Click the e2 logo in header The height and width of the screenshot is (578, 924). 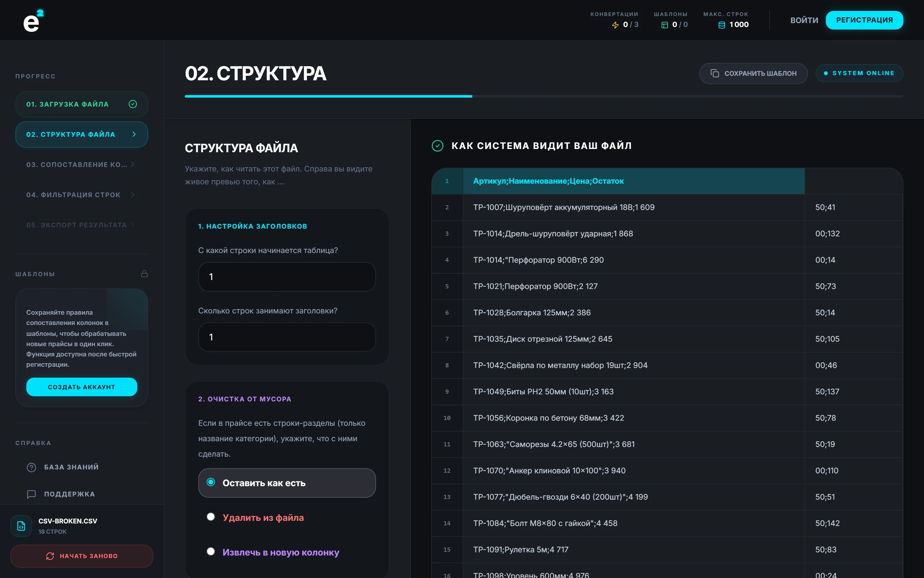point(33,21)
